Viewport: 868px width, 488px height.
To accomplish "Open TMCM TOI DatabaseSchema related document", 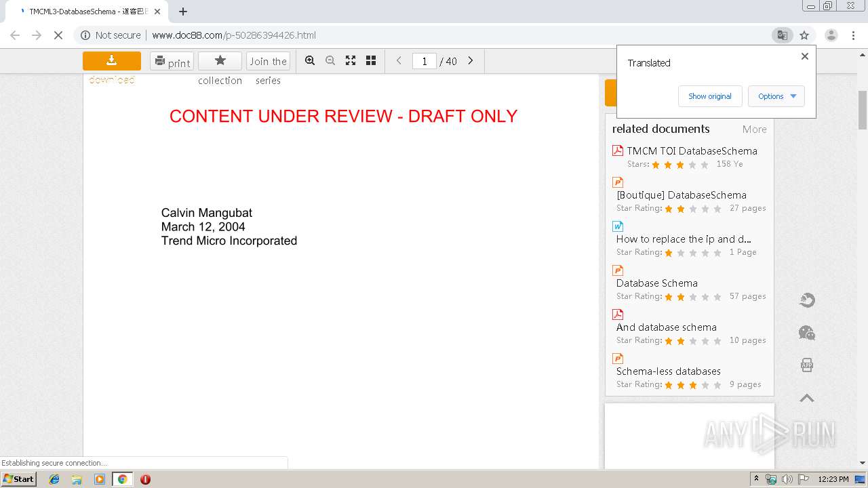I will [x=692, y=150].
